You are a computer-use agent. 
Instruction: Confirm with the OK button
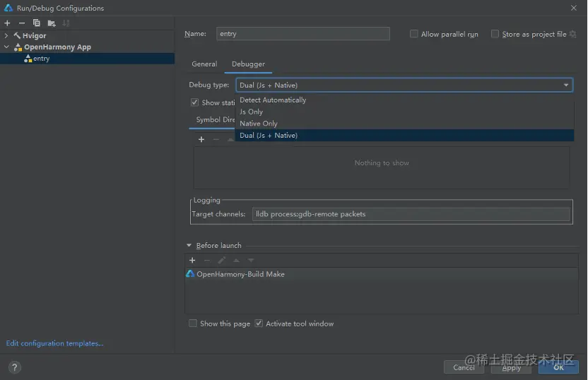pos(558,367)
